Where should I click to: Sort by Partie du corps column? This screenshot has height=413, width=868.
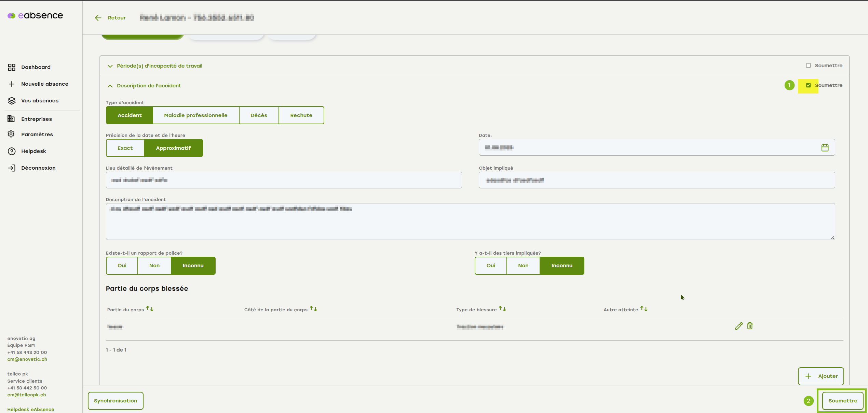pyautogui.click(x=150, y=309)
